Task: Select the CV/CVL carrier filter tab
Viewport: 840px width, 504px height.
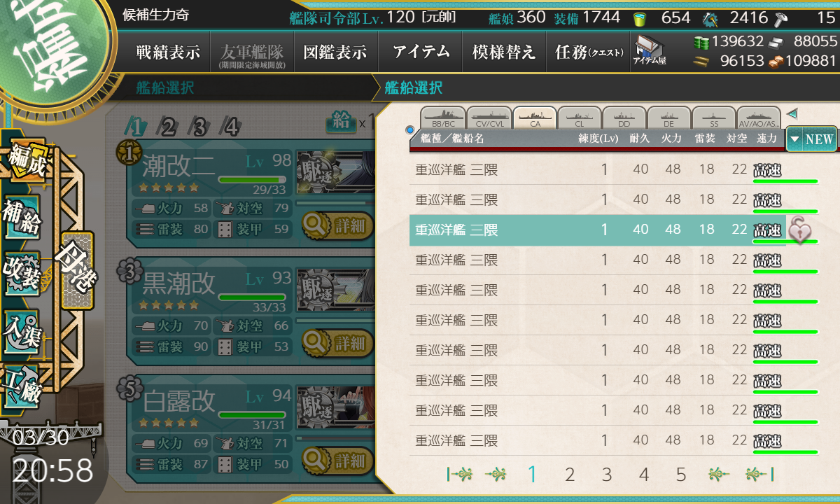Action: (488, 118)
